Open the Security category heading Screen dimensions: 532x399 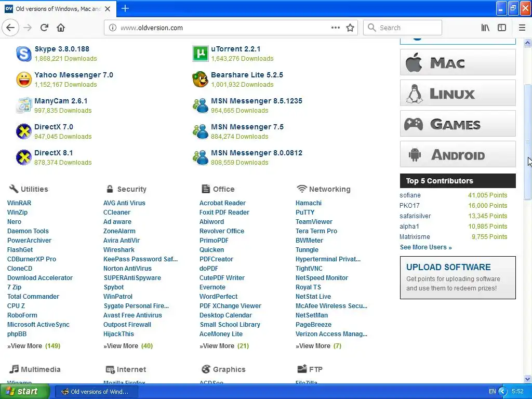point(127,189)
